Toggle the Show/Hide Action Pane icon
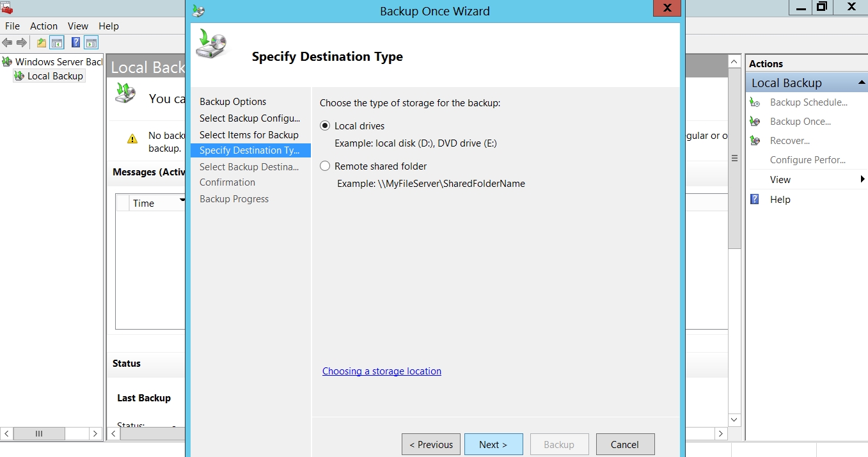 (x=91, y=43)
